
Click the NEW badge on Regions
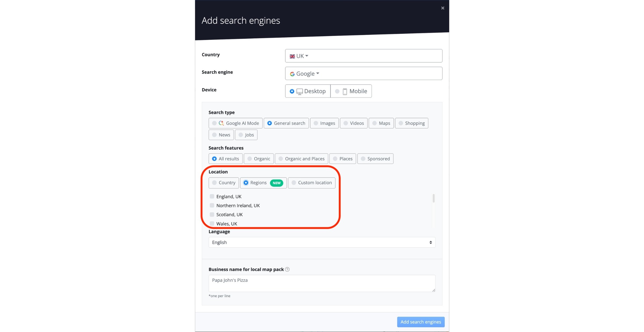277,183
